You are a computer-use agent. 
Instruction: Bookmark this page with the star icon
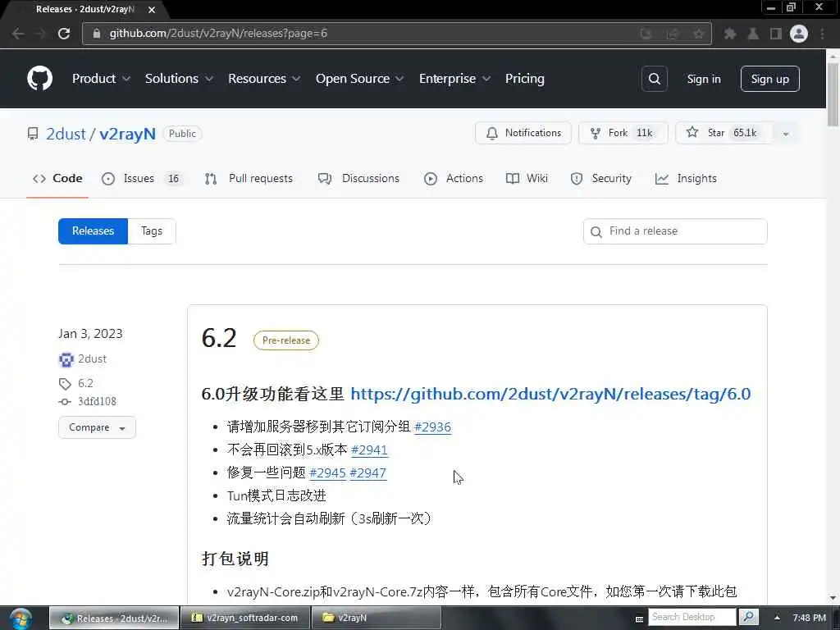click(699, 34)
